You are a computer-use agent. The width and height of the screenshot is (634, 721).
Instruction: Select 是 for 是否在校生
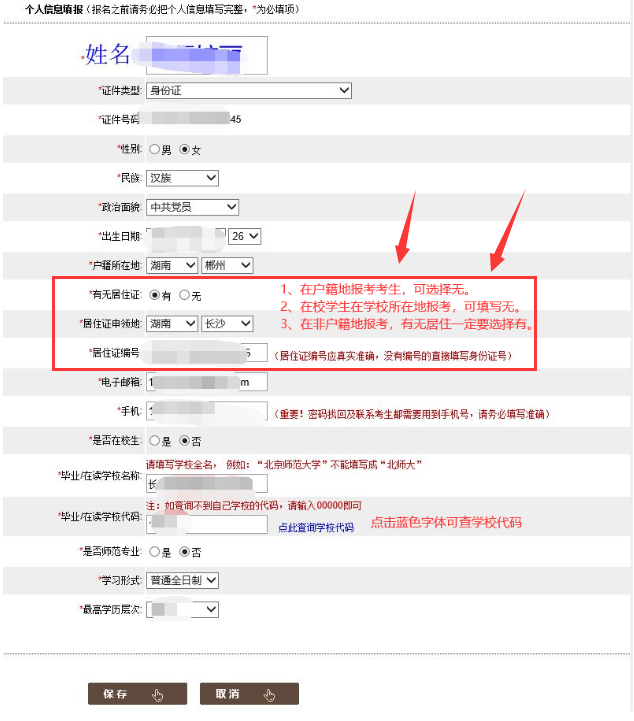pyautogui.click(x=154, y=441)
